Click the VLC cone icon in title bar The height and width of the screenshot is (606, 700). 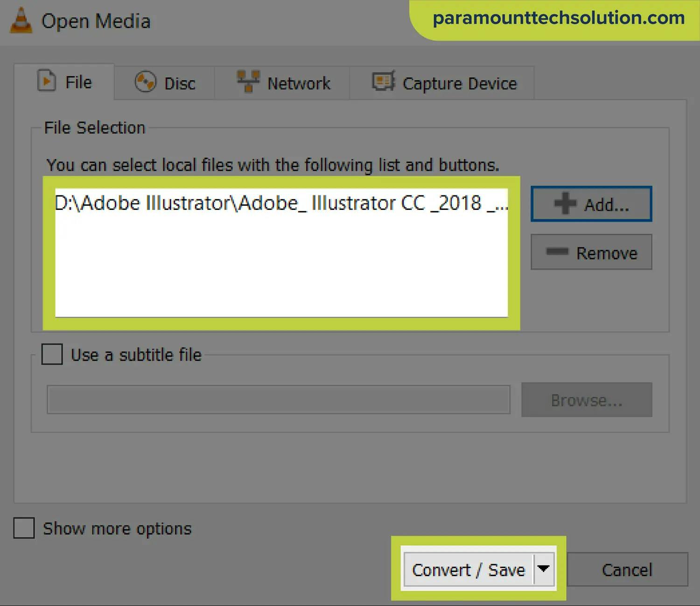click(21, 21)
